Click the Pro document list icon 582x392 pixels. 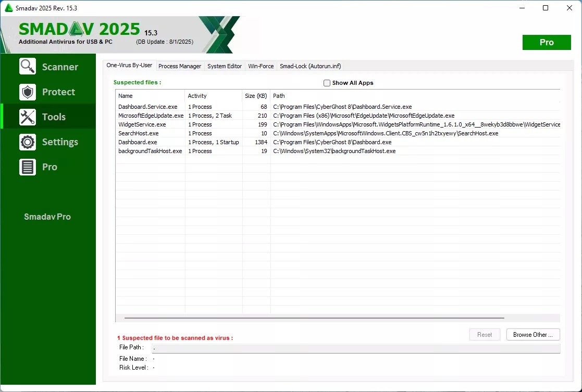point(28,167)
